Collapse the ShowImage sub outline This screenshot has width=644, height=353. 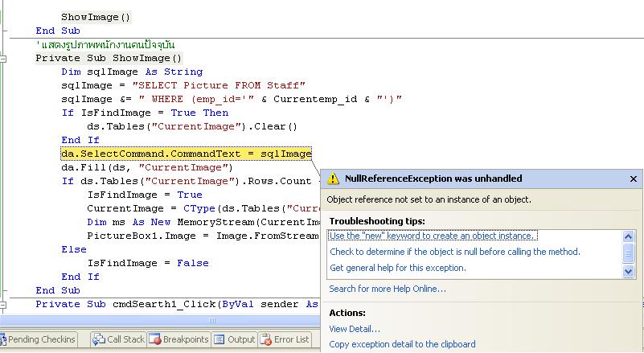point(3,59)
